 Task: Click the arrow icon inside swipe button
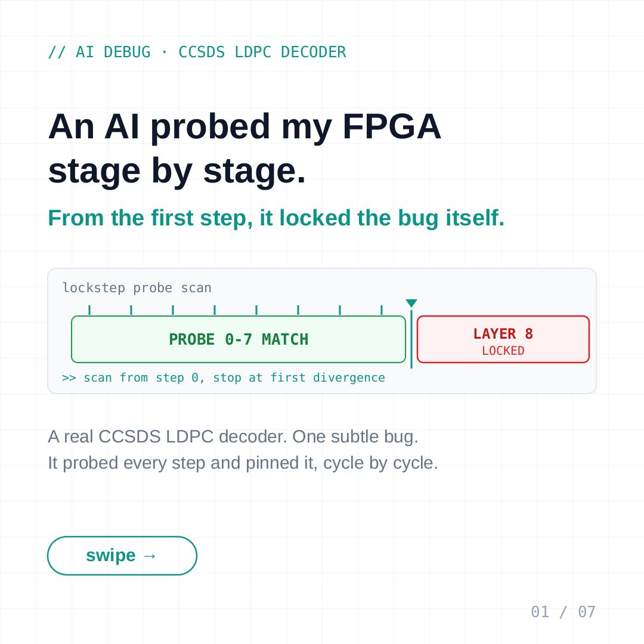(x=150, y=556)
